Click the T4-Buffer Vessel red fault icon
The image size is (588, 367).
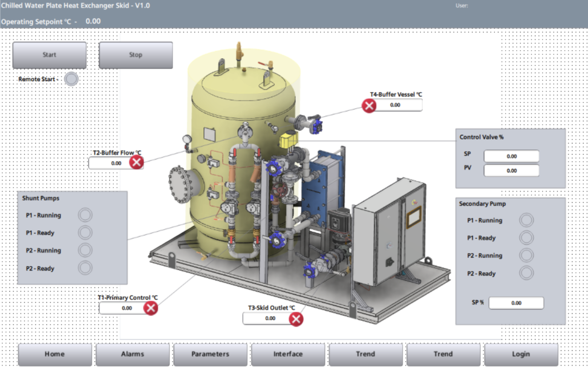(369, 106)
